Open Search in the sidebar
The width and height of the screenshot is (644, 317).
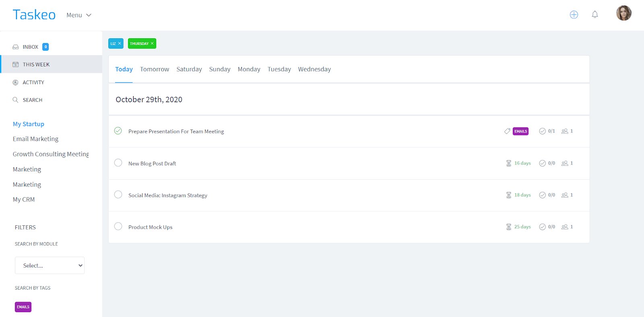click(32, 100)
